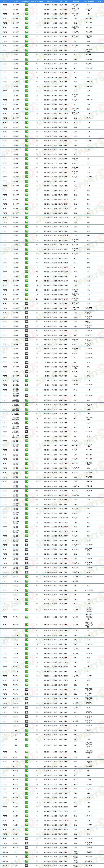Click diesel ON icon in ORION RFD, RFK row
This screenshot has height=868, width=104.
click(27, 848)
